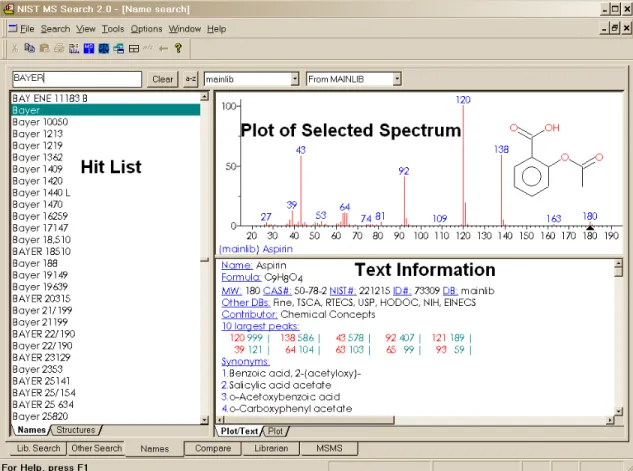Viewport: 633px width, 471px height.
Task: Open the MSMS tab
Action: click(329, 448)
